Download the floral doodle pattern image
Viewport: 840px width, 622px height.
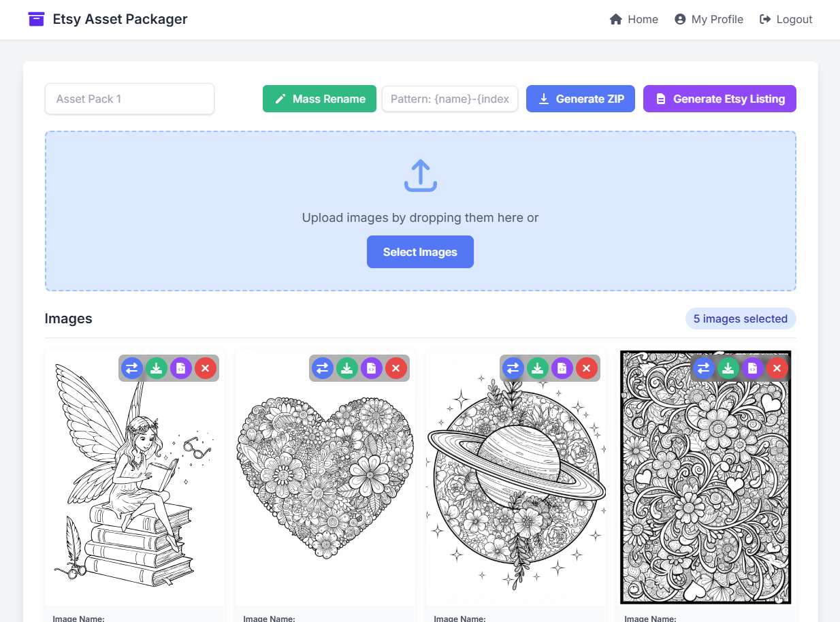click(728, 368)
